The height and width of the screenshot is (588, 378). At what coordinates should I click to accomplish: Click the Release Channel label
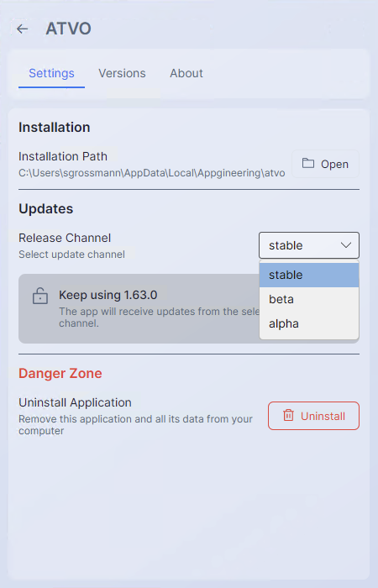65,238
